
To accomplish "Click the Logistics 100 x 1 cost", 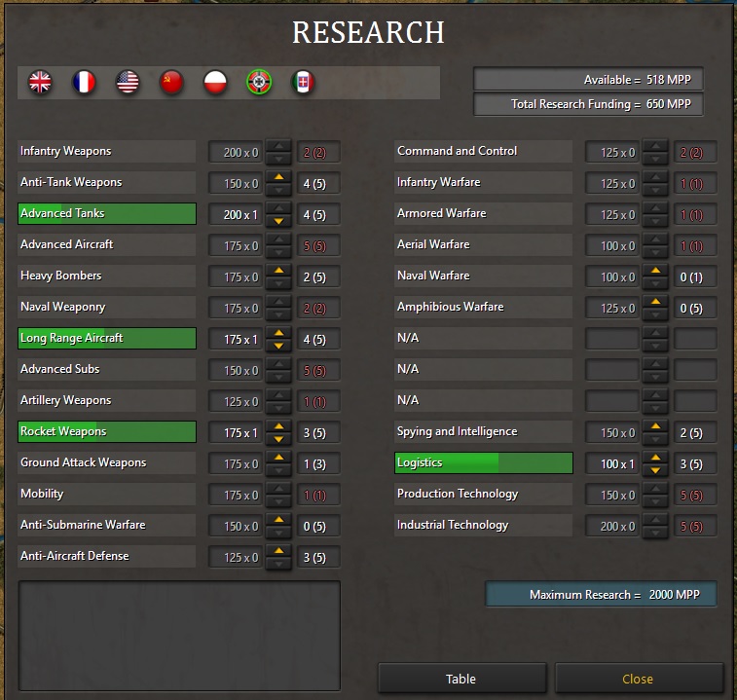I will click(x=613, y=464).
